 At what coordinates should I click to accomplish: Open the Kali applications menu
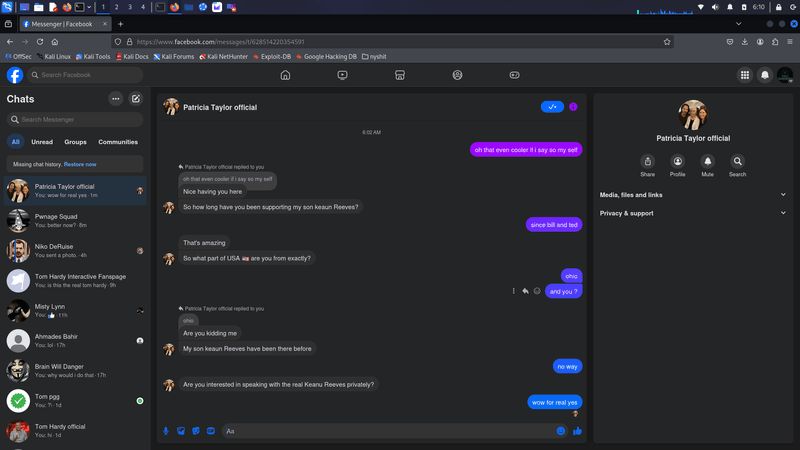click(7, 7)
